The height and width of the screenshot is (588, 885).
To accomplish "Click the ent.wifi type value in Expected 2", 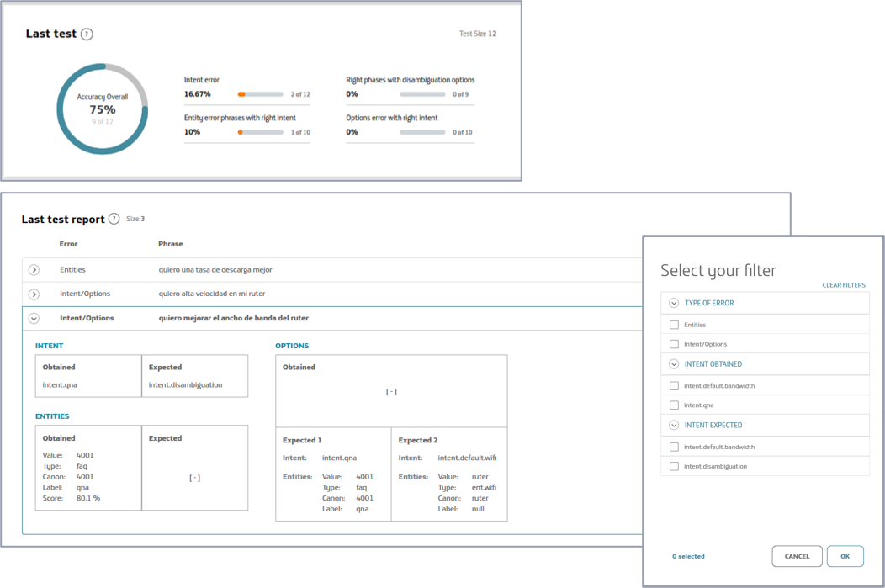I will pyautogui.click(x=484, y=488).
